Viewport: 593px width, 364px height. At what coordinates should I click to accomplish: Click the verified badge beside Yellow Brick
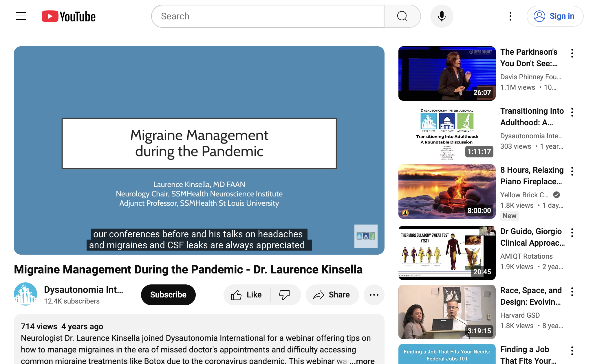point(556,195)
